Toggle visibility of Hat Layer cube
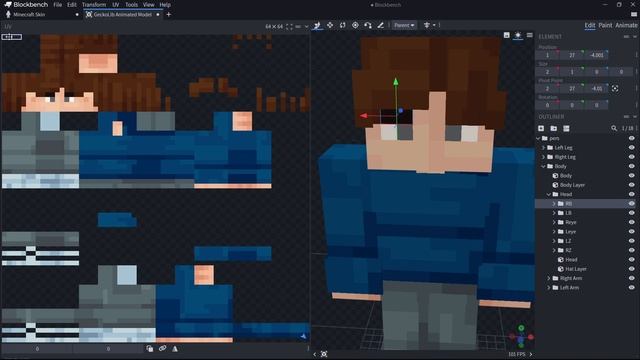The height and width of the screenshot is (360, 640). click(631, 269)
